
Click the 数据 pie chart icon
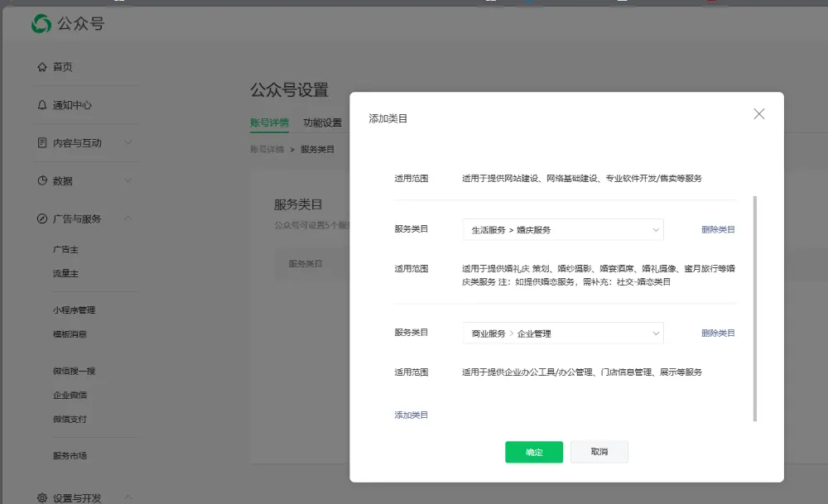[x=42, y=181]
